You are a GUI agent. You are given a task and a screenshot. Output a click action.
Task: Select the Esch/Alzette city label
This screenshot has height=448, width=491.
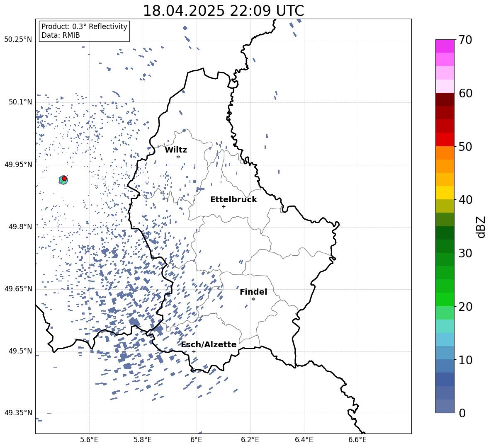209,344
